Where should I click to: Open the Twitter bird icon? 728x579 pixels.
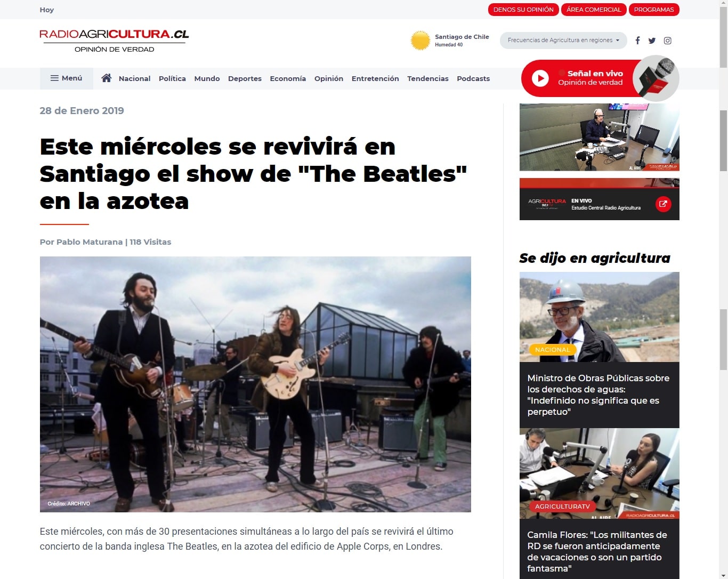pos(652,41)
